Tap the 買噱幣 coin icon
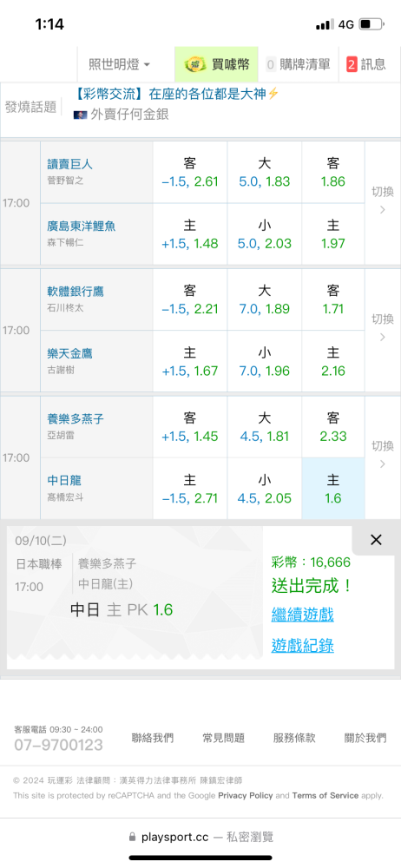This screenshot has height=868, width=401. (195, 64)
